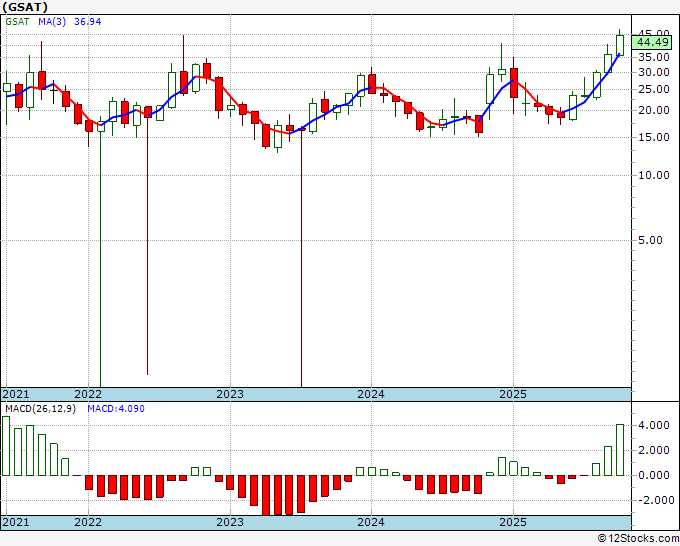This screenshot has height=546, width=680.
Task: Click 2024 on the price chart timeline
Action: [371, 394]
